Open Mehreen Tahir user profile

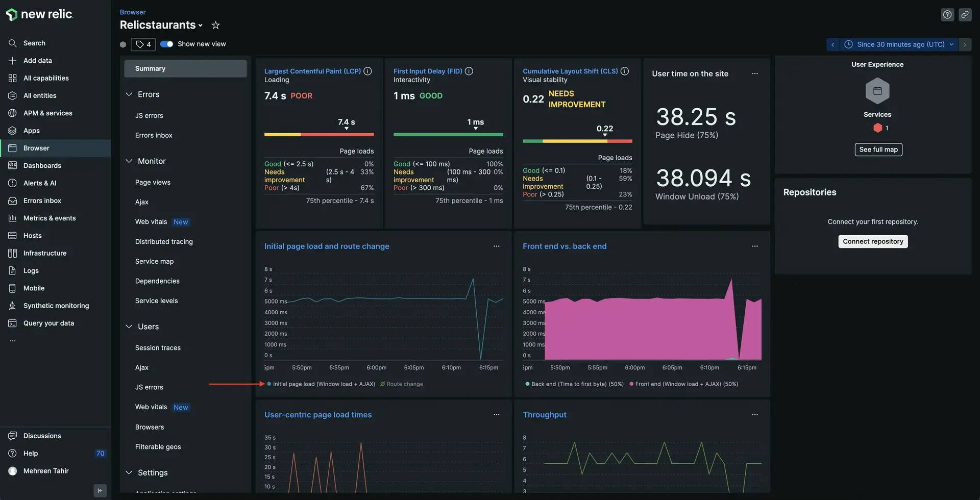tap(39, 471)
